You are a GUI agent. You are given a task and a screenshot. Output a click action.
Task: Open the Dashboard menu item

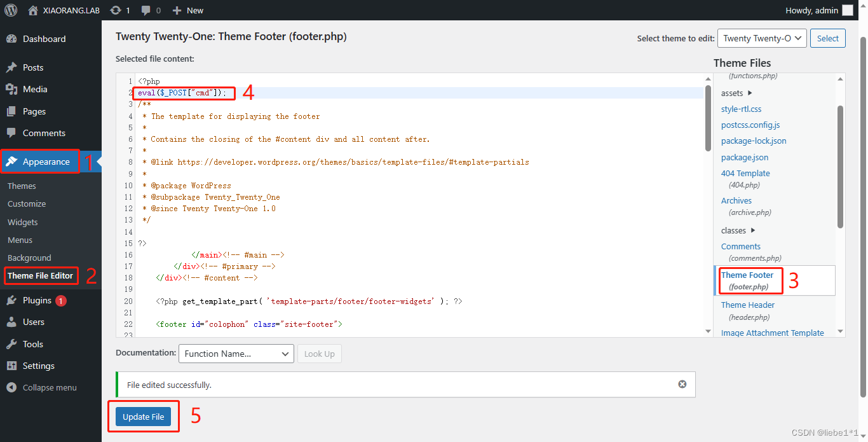point(44,39)
